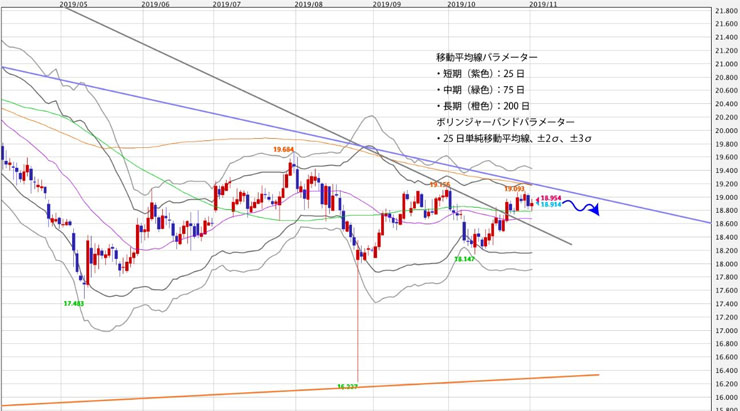
Task: Click the 20.400 price axis label
Action: (x=726, y=104)
